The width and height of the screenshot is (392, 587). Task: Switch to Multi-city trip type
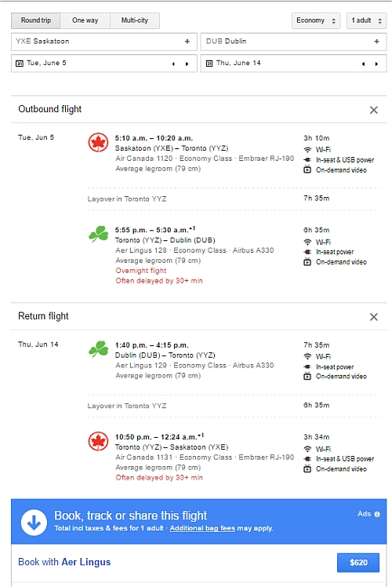[135, 20]
